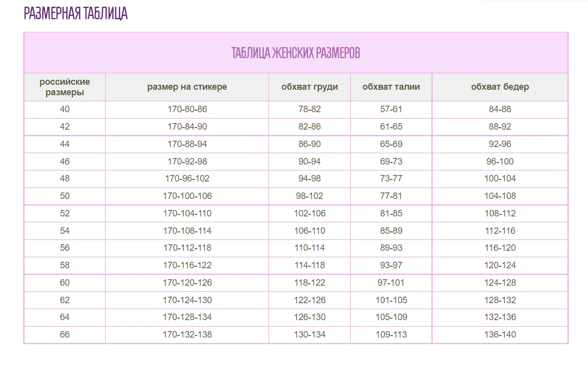Click chest value "94-98"
Viewport: 588px width, 365px height.
(x=310, y=179)
